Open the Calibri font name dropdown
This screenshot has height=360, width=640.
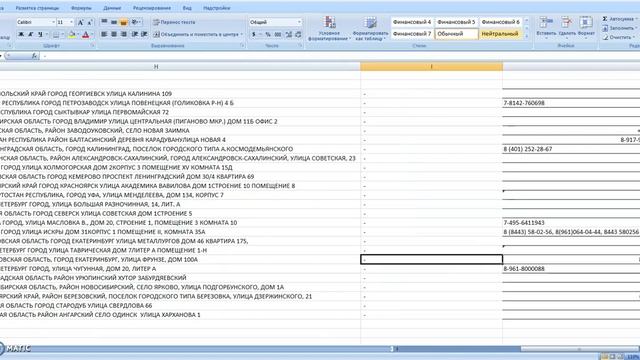(53, 22)
